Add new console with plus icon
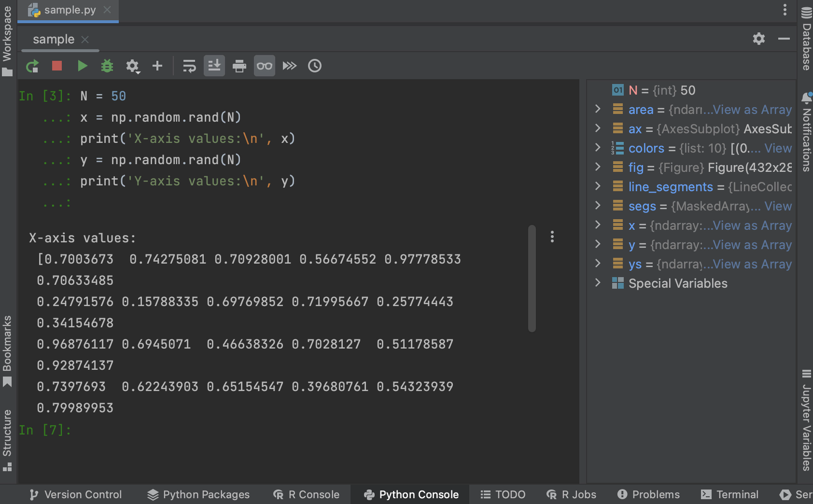This screenshot has height=504, width=813. tap(157, 66)
